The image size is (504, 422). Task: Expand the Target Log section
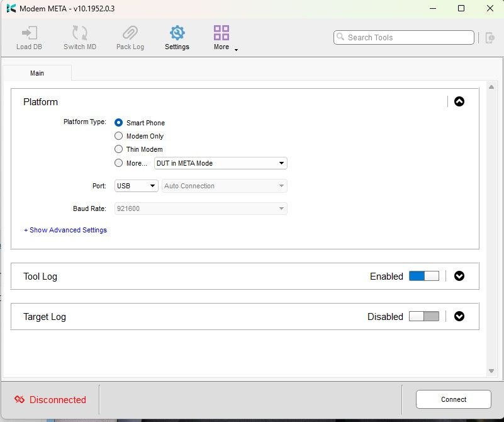[459, 316]
